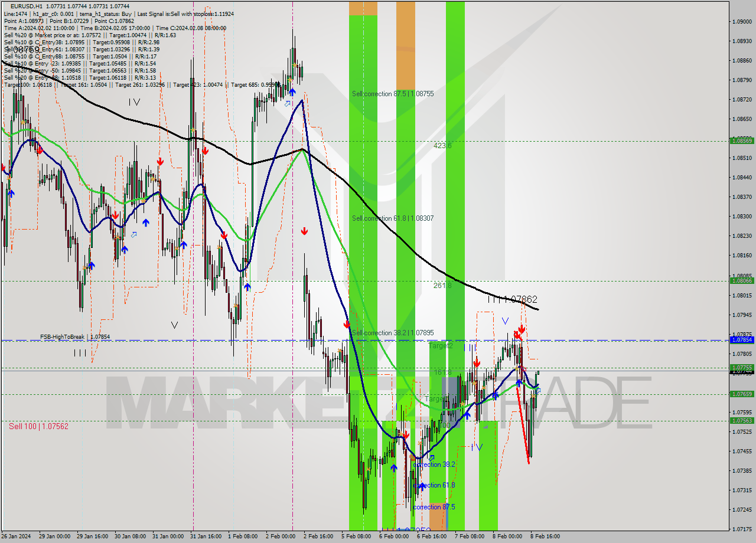Select the 'Sell correction 38.2 | 1.07895' label
This screenshot has height=543, width=756.
[393, 333]
